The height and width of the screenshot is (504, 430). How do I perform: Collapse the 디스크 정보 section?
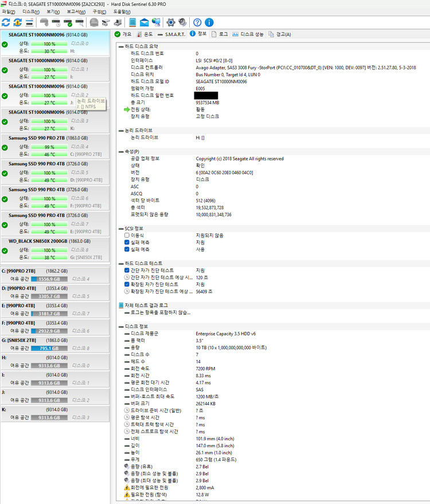coord(121,327)
